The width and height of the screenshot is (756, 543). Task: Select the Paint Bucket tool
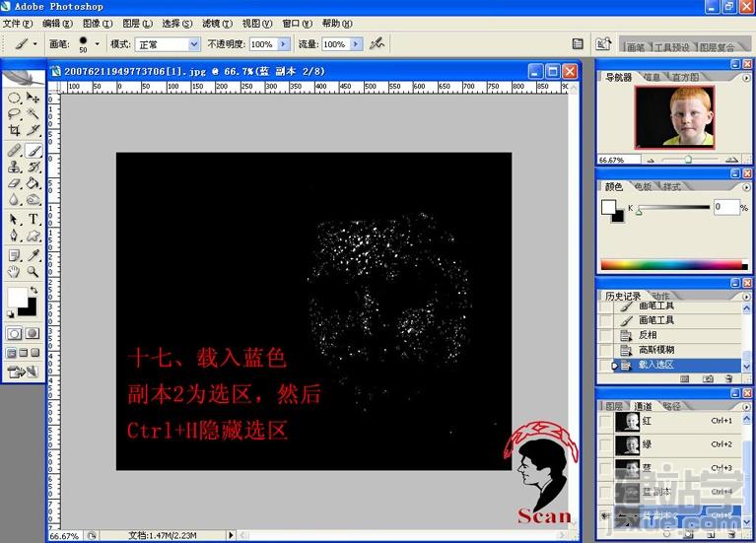pos(33,183)
